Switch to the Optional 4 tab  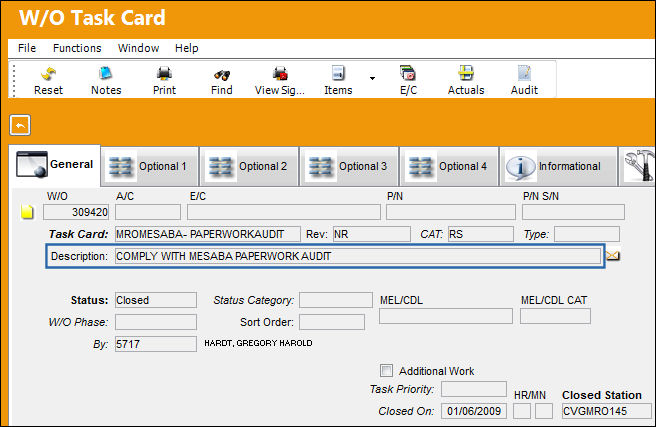click(449, 166)
